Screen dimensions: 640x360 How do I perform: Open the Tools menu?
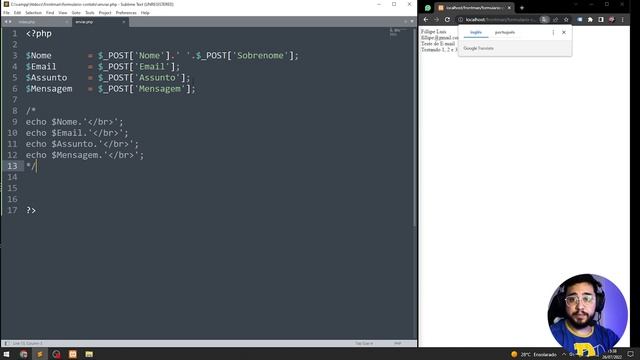(x=89, y=13)
